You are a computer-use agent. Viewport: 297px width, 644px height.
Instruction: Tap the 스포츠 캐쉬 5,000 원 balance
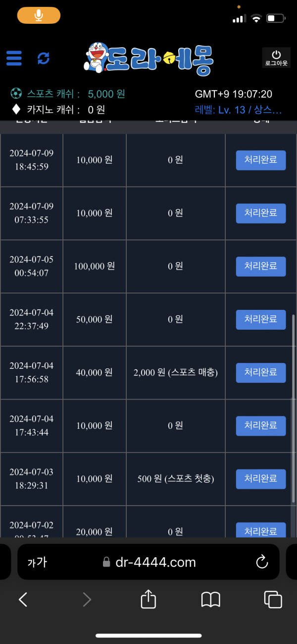click(x=68, y=94)
